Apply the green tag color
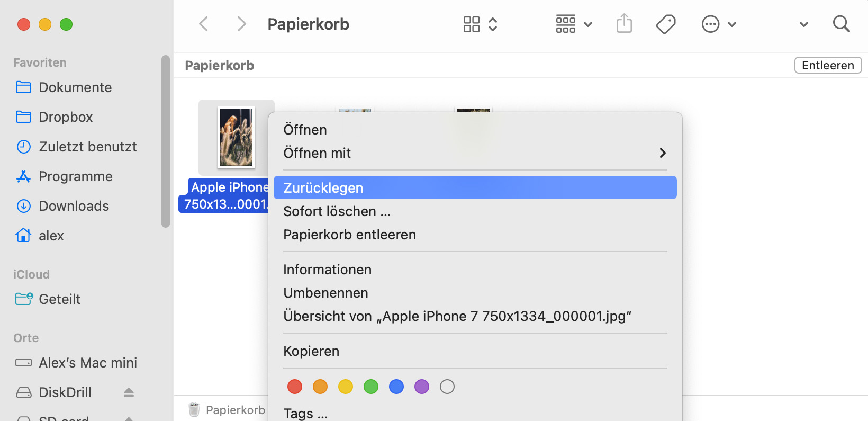 [371, 387]
